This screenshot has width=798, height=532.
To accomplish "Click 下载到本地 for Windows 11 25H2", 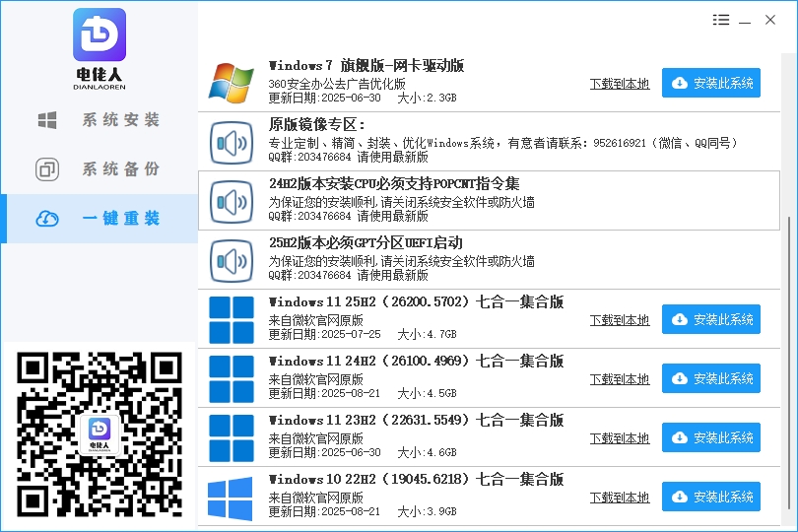I will pos(620,320).
